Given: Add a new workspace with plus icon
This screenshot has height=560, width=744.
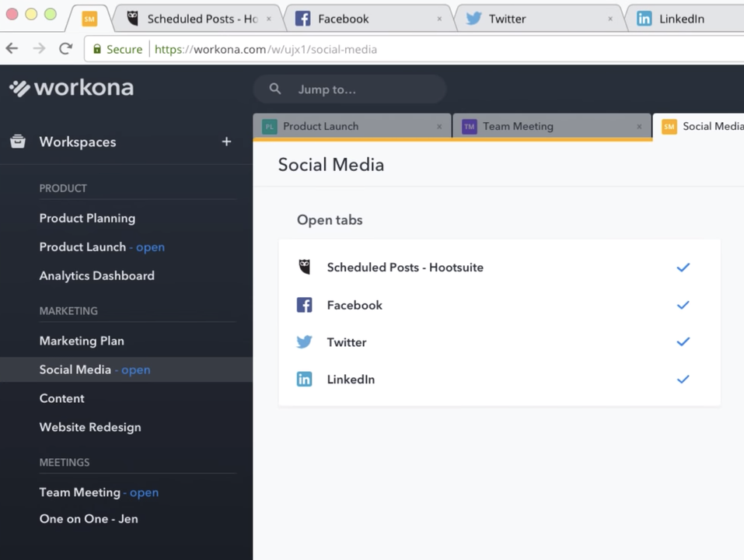Looking at the screenshot, I should point(226,142).
